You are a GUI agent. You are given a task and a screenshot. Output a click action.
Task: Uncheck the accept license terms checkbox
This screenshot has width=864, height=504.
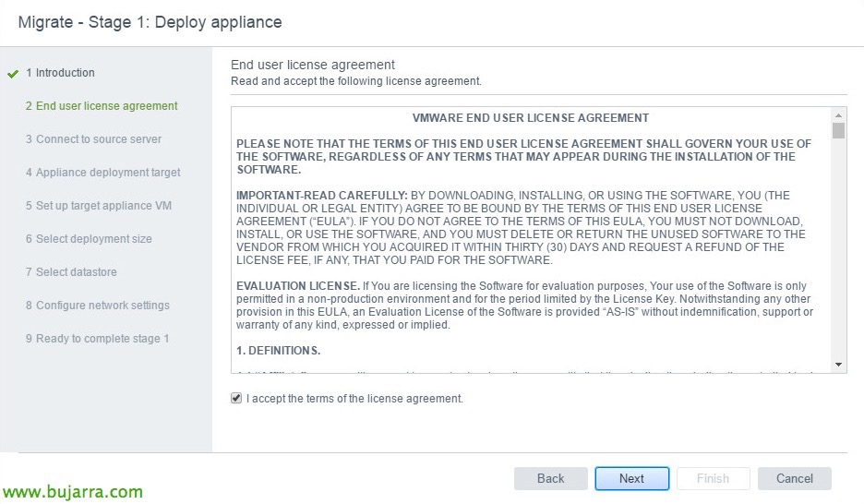238,399
